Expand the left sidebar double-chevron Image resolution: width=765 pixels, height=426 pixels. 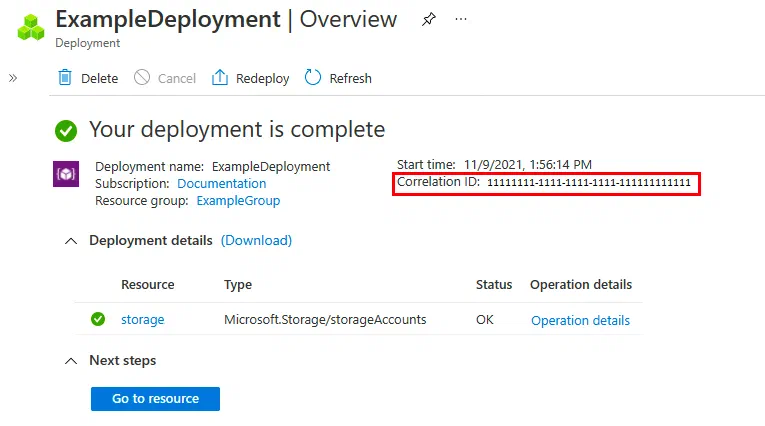click(13, 78)
